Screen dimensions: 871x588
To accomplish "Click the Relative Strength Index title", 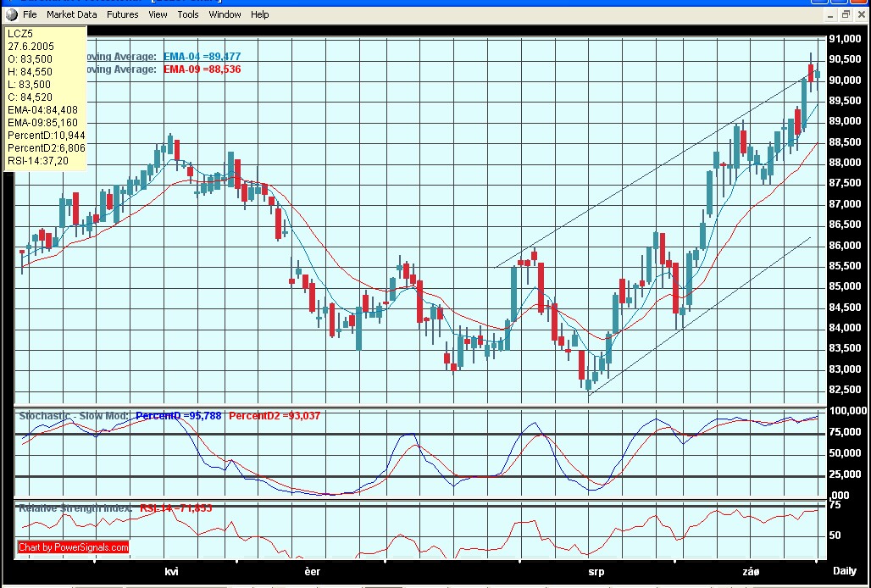I will coord(75,508).
